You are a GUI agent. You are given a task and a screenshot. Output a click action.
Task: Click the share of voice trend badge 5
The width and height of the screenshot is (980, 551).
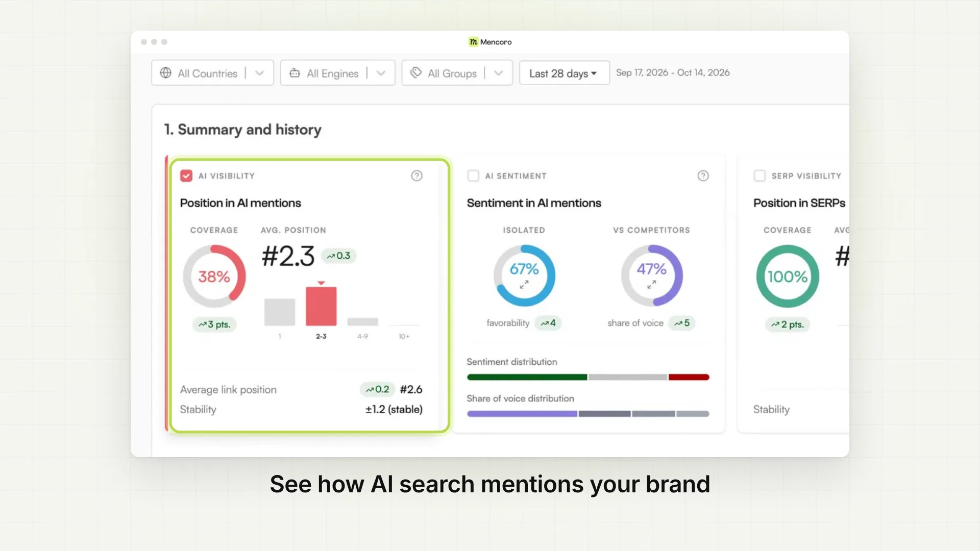[x=682, y=323]
